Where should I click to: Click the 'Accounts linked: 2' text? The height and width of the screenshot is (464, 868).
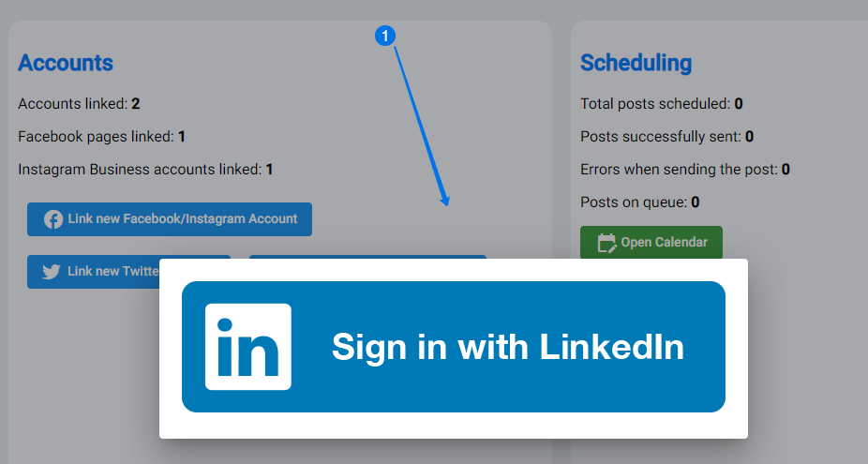click(79, 103)
